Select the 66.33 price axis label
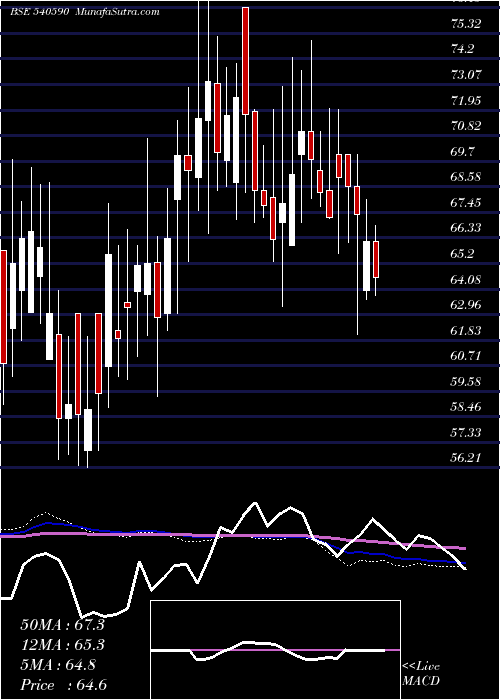This screenshot has width=500, height=700. pos(467,229)
